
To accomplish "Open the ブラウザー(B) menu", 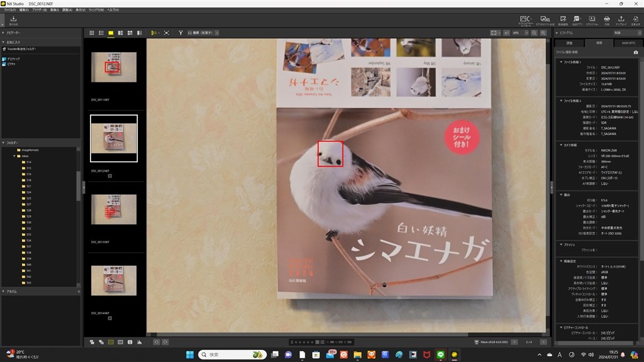I will 40,10.
